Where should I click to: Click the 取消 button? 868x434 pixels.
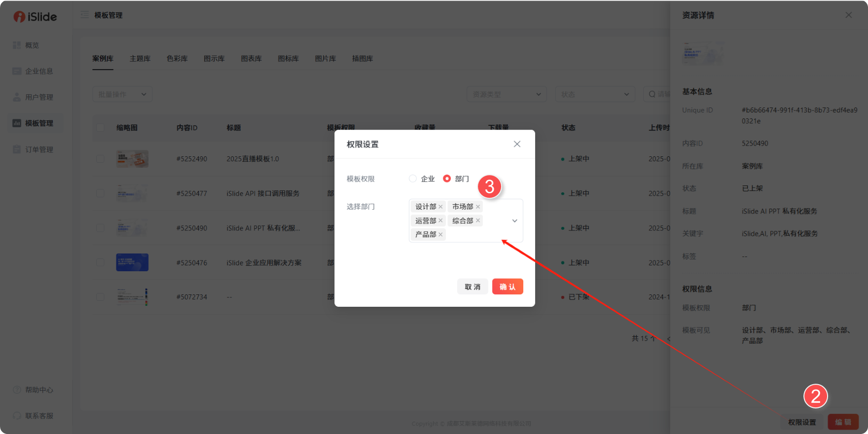(x=472, y=287)
